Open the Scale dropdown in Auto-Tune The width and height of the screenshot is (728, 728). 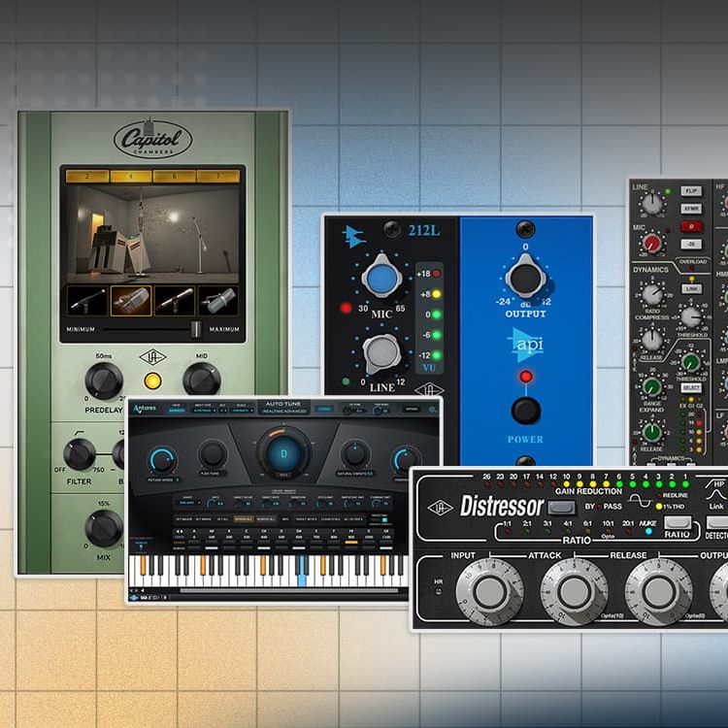[x=242, y=411]
